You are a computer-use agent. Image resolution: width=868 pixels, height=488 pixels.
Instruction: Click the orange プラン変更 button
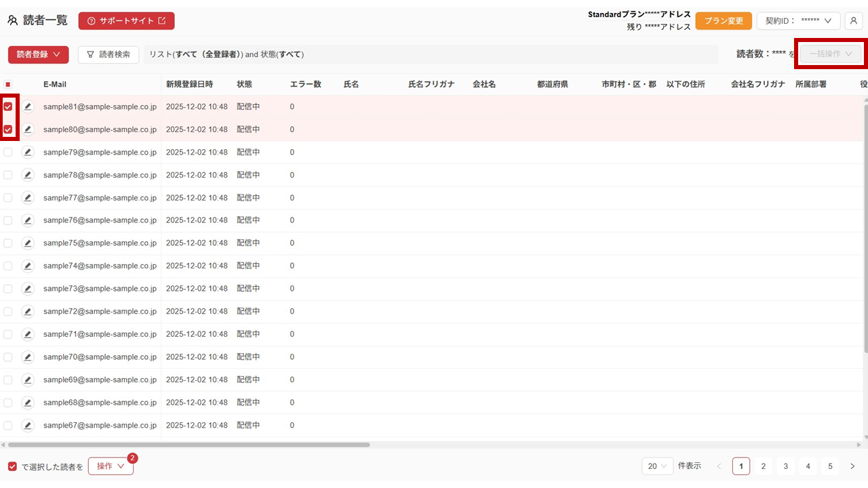click(x=724, y=21)
